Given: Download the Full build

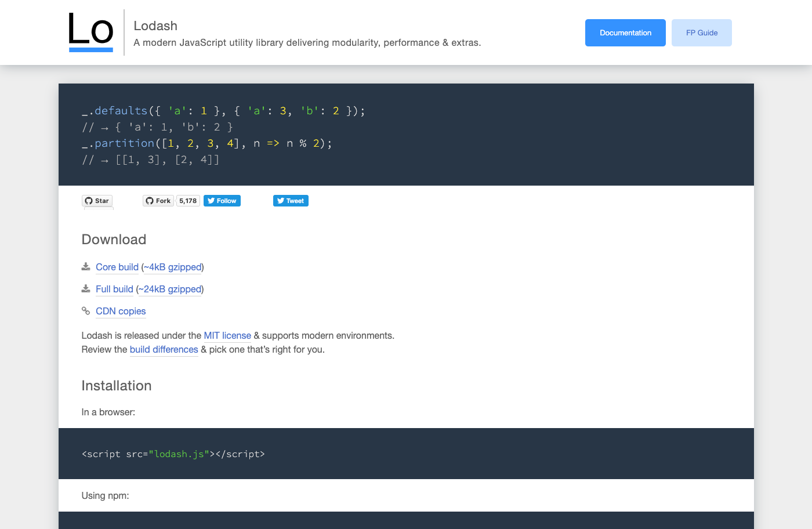Looking at the screenshot, I should [x=114, y=289].
